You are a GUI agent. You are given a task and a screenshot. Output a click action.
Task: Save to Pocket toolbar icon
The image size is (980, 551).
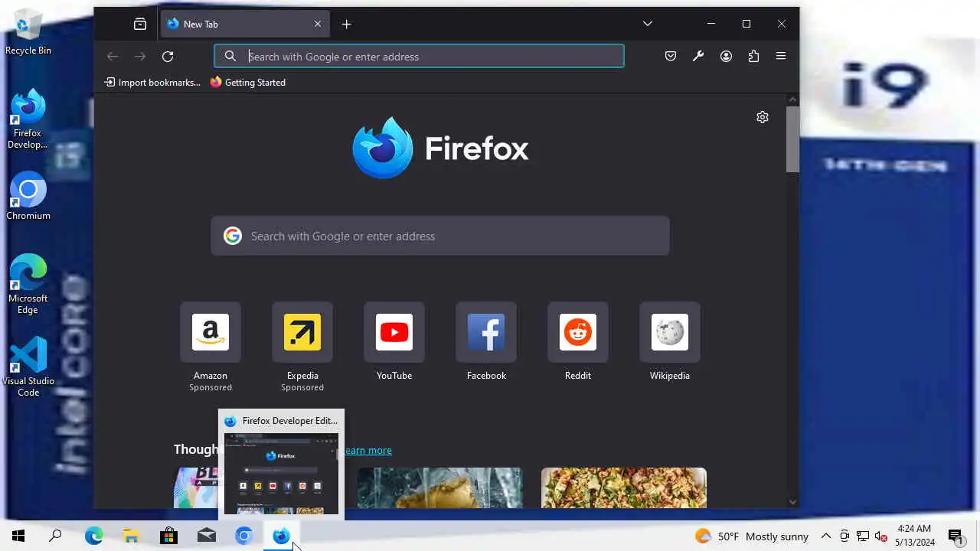pyautogui.click(x=671, y=57)
